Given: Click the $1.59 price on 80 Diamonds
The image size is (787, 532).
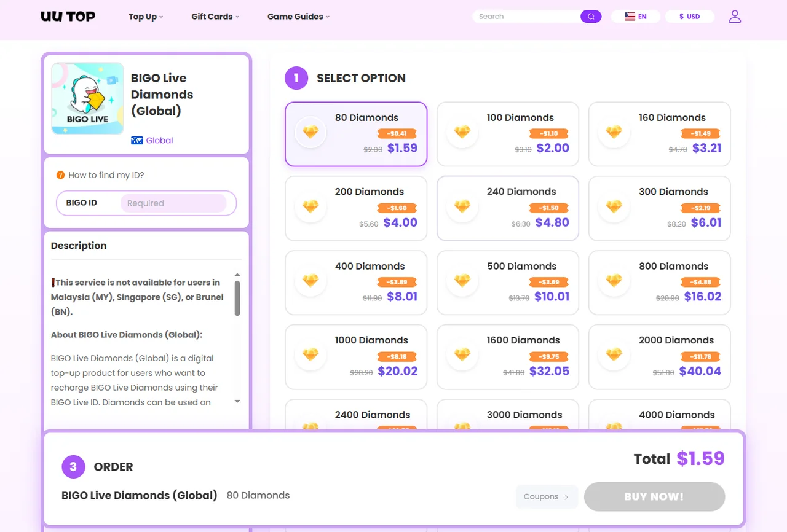Looking at the screenshot, I should tap(402, 148).
